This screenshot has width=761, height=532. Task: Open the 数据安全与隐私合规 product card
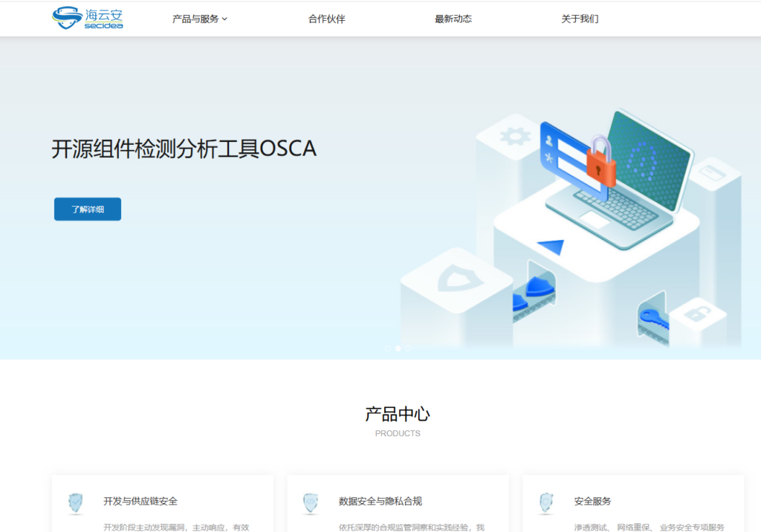398,503
